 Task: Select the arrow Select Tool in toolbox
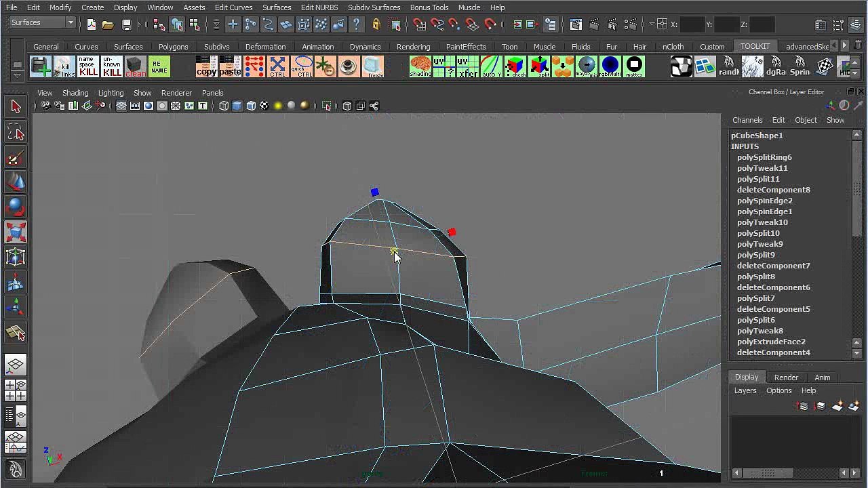(16, 106)
